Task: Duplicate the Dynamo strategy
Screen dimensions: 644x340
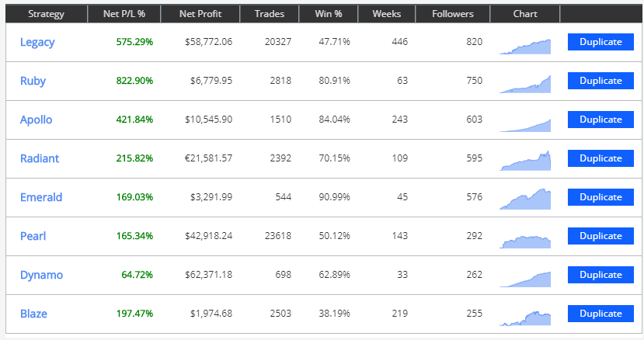Action: pyautogui.click(x=600, y=275)
